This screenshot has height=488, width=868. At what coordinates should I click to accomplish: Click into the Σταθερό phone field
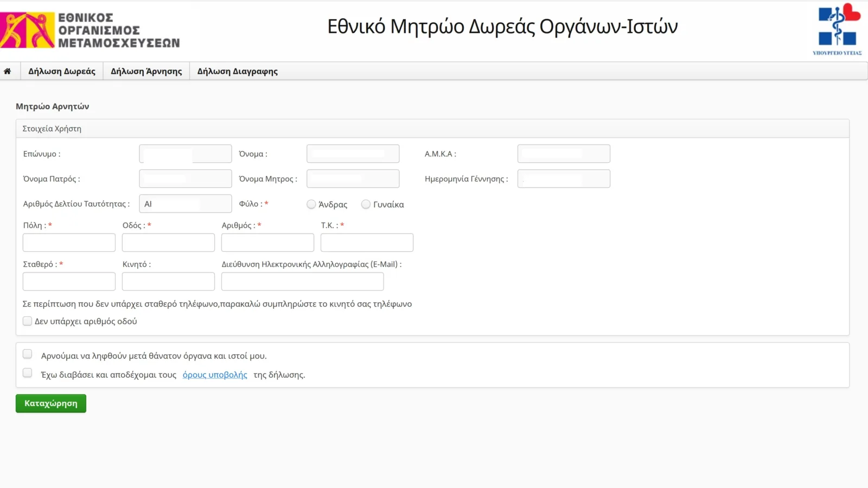(69, 282)
